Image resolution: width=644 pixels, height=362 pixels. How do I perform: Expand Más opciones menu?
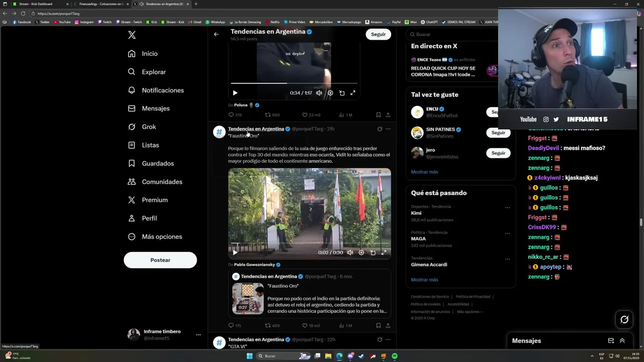(x=155, y=237)
